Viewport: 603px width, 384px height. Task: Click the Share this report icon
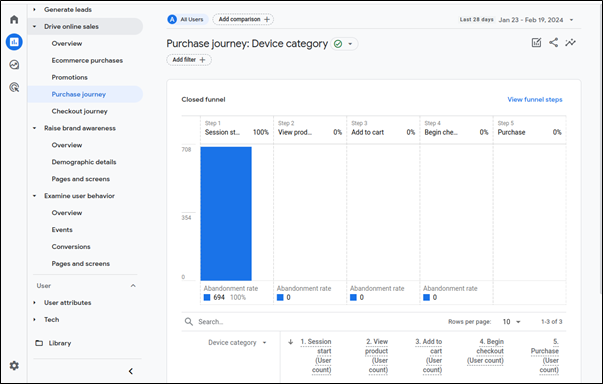(x=553, y=42)
